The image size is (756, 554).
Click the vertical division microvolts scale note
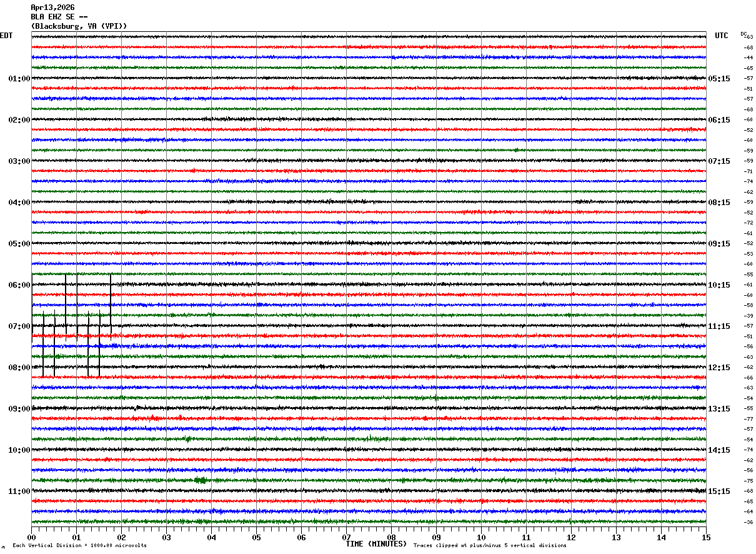click(x=79, y=545)
